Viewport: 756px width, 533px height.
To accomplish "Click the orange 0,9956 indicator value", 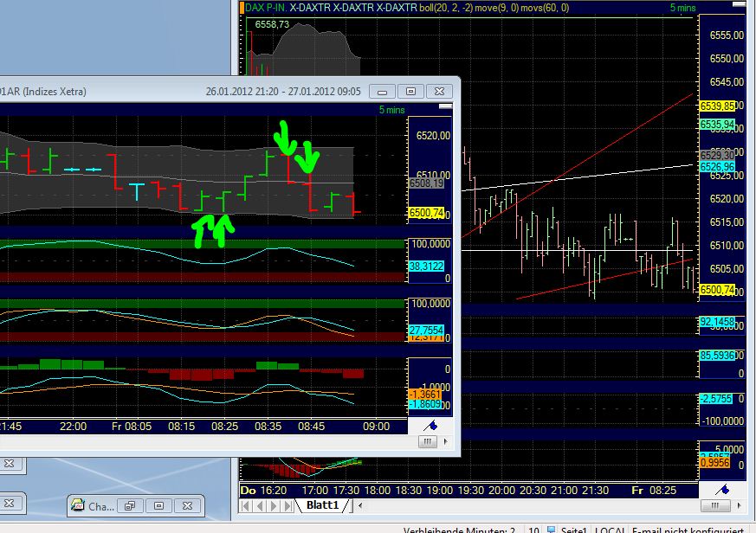I will [715, 463].
